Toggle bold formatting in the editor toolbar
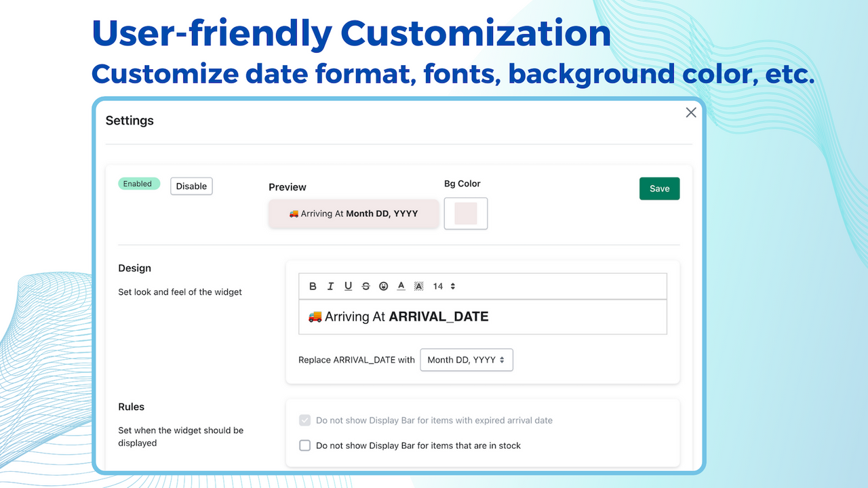The image size is (868, 488). (313, 287)
